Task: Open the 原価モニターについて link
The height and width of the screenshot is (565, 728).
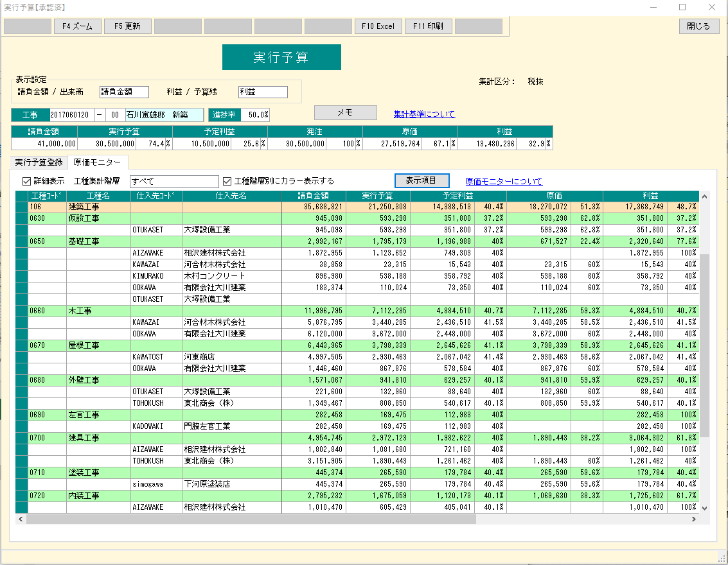Action: 504,181
